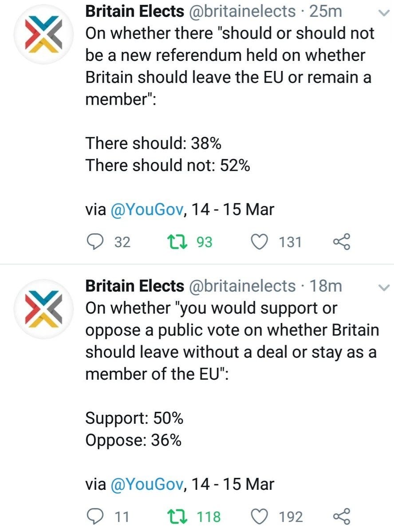
Task: Reply to the public vote poll tweet
Action: coord(95,516)
